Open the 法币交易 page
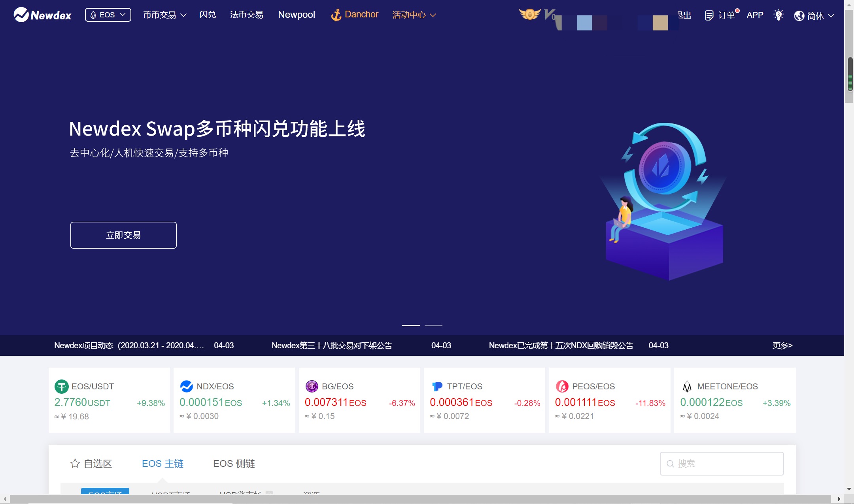 [x=246, y=15]
